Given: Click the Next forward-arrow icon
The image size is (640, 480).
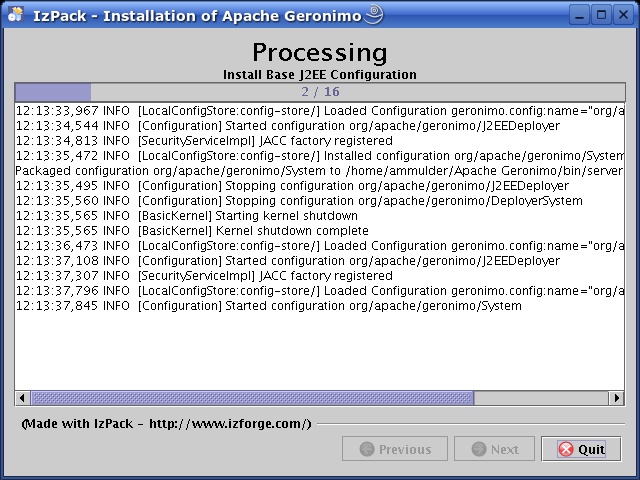Looking at the screenshot, I should (x=478, y=449).
